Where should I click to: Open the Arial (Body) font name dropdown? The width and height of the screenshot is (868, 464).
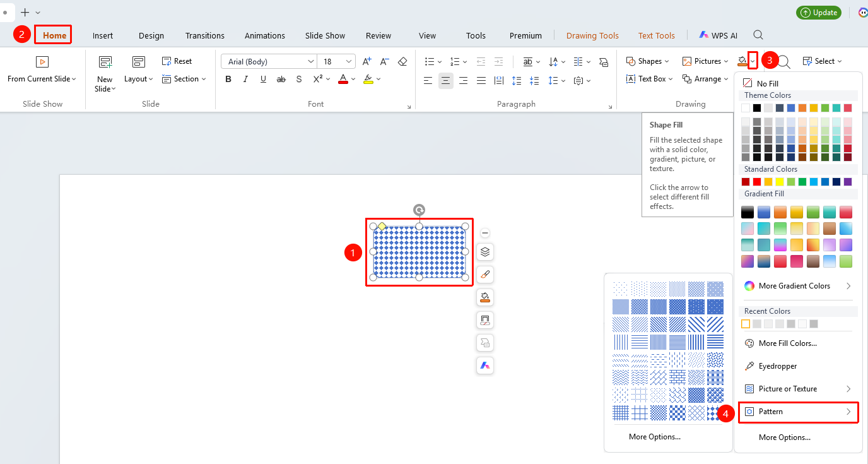coord(311,61)
